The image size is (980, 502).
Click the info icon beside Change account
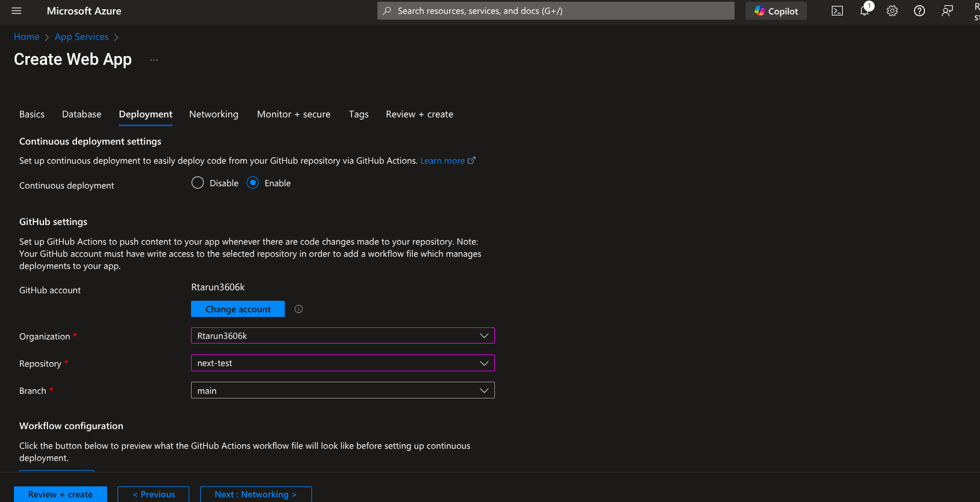pyautogui.click(x=299, y=309)
